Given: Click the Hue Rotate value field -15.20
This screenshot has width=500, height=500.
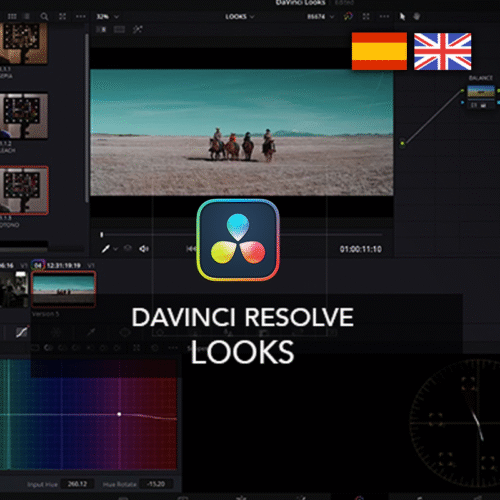Looking at the screenshot, I should tap(156, 484).
